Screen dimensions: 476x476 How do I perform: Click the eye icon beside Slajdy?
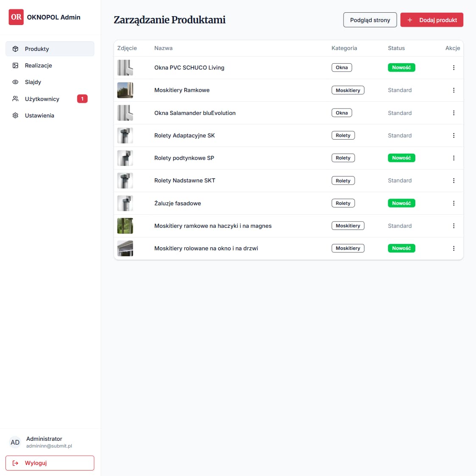tap(15, 82)
